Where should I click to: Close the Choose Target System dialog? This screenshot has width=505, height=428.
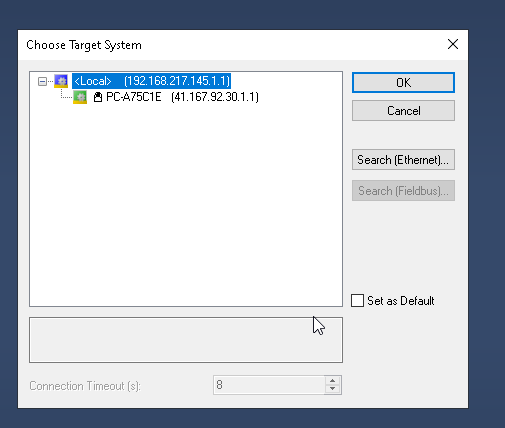coord(453,44)
